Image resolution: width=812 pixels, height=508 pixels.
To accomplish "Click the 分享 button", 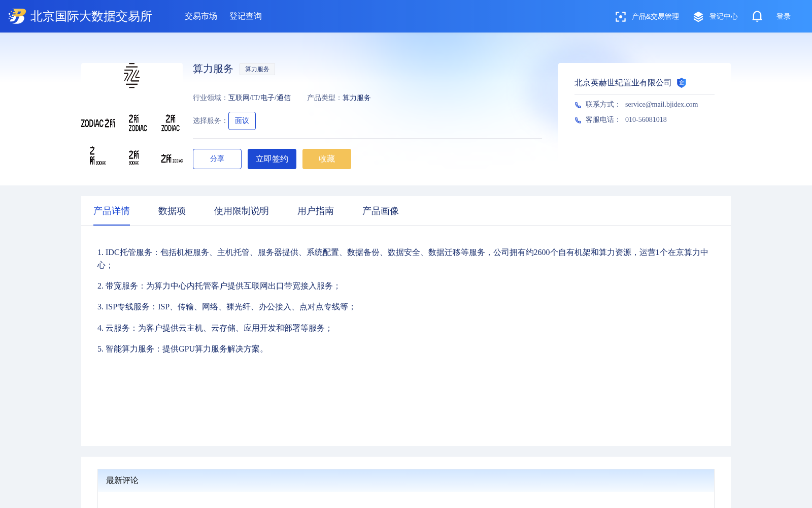I will (x=217, y=159).
